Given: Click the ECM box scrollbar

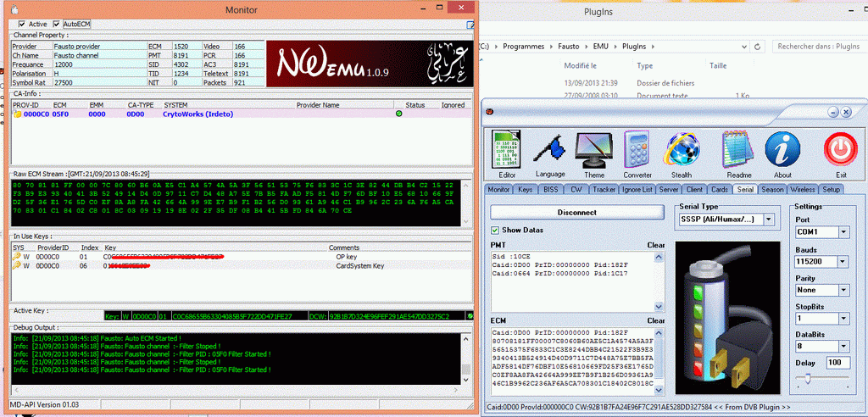Looking at the screenshot, I should coord(658,361).
